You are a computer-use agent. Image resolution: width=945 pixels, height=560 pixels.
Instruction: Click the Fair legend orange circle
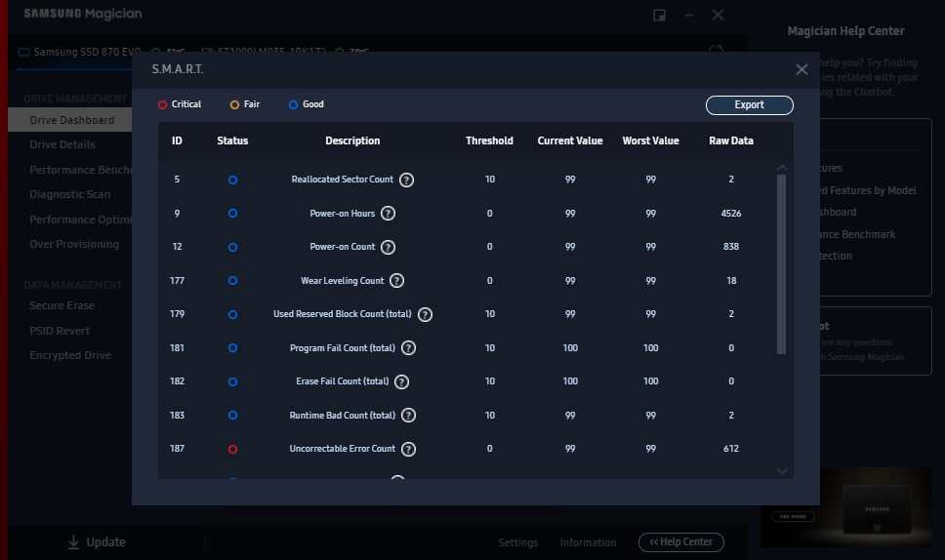tap(234, 104)
